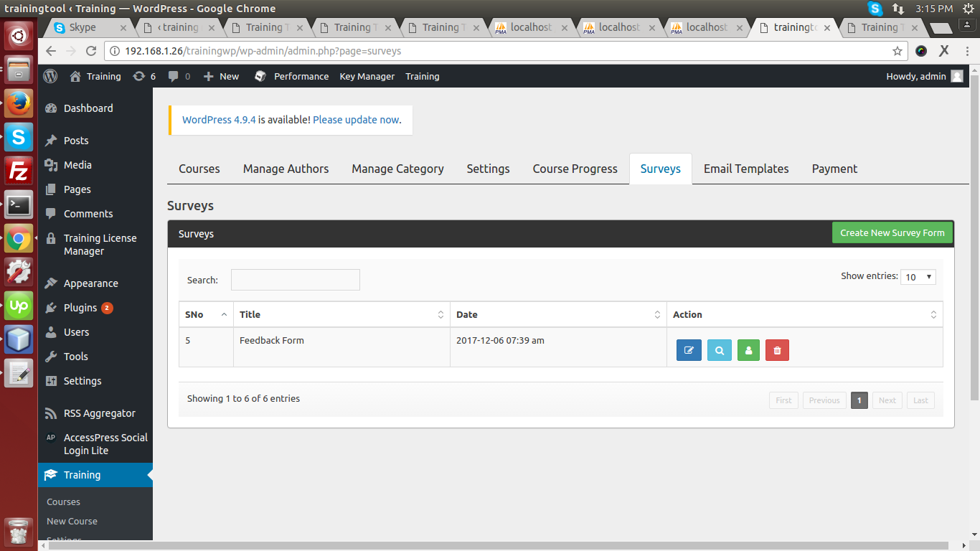This screenshot has width=980, height=551.
Task: Click the X extension icon in Chrome toolbar
Action: [x=944, y=51]
